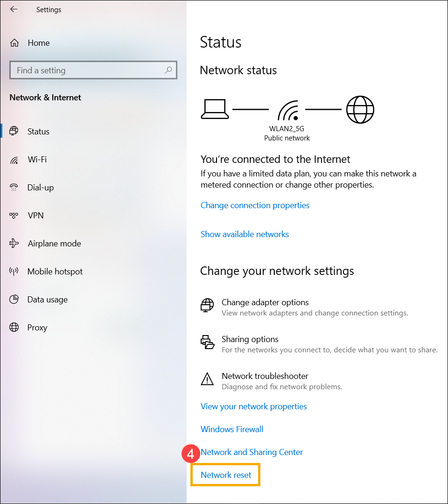448x504 pixels.
Task: Show available networks
Action: click(245, 234)
